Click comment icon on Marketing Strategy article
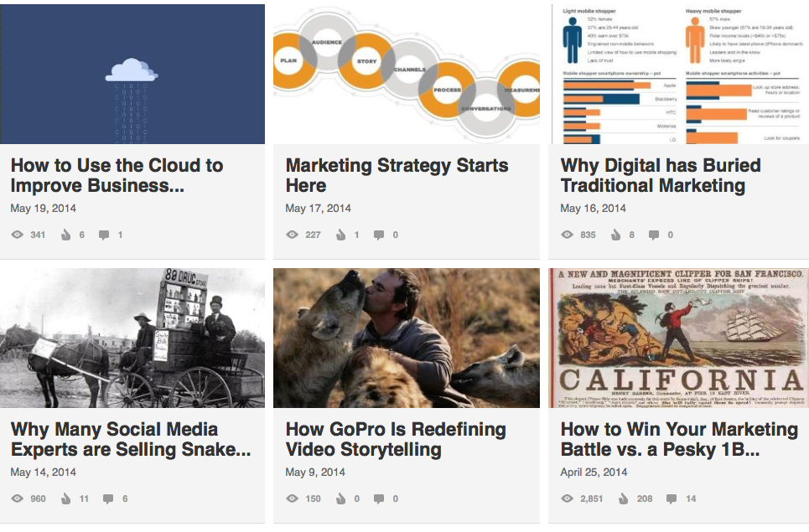Viewport: 809px width, 532px height. [379, 235]
